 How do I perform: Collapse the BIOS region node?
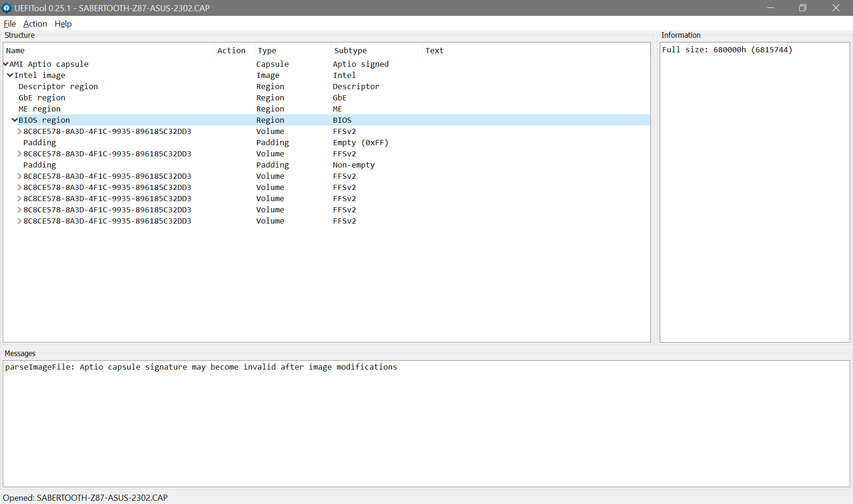pos(14,120)
